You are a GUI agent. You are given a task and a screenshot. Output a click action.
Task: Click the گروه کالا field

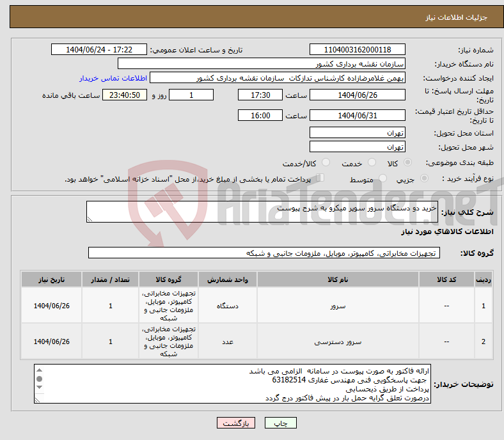pos(264,253)
